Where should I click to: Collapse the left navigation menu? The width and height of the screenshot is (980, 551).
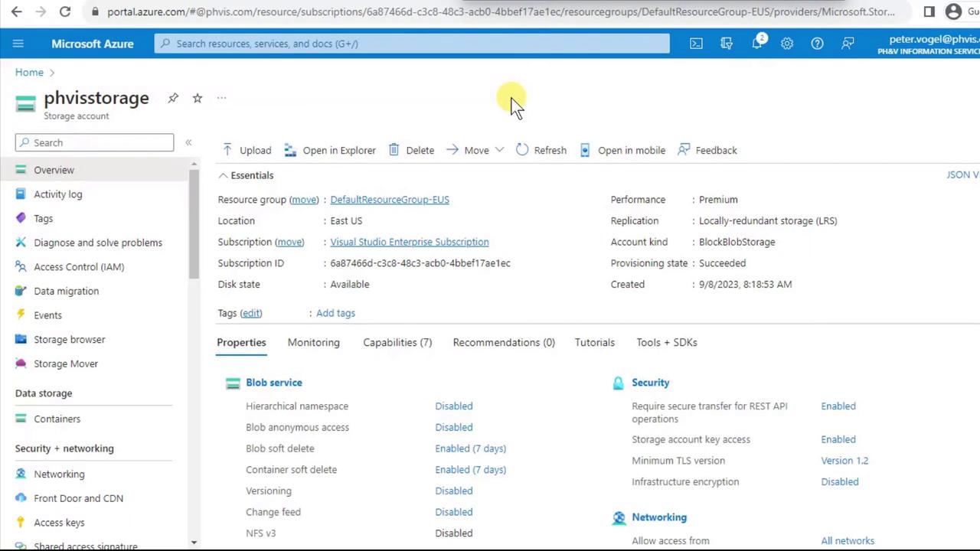tap(188, 142)
